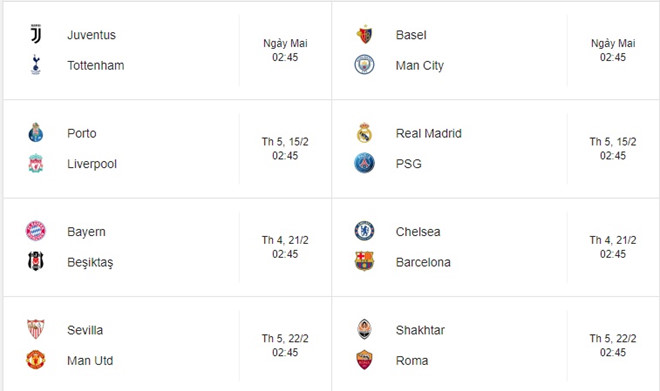This screenshot has height=391, width=660.
Task: Click the Chelsea lion crest
Action: (x=365, y=231)
